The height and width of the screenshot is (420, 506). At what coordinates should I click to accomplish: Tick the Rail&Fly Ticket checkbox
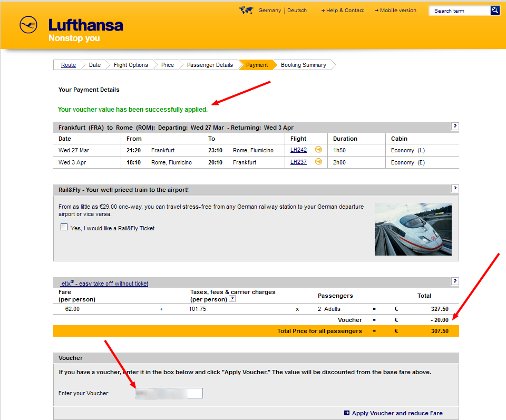pyautogui.click(x=64, y=227)
